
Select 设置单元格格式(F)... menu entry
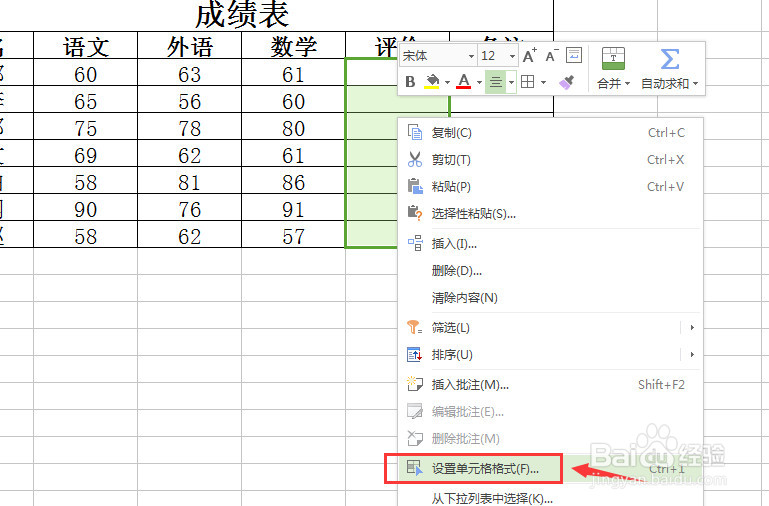click(x=550, y=469)
